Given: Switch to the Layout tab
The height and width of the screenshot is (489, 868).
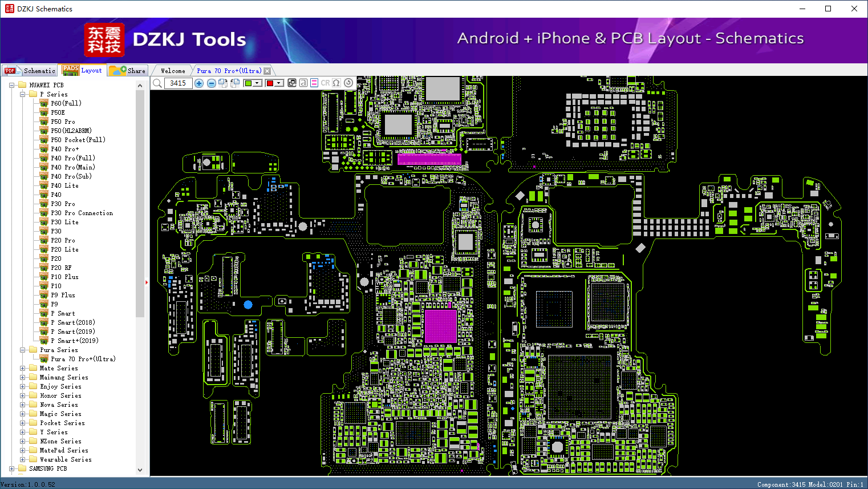Looking at the screenshot, I should coord(83,70).
